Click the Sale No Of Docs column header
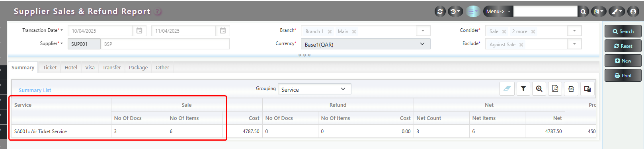 tap(139, 118)
